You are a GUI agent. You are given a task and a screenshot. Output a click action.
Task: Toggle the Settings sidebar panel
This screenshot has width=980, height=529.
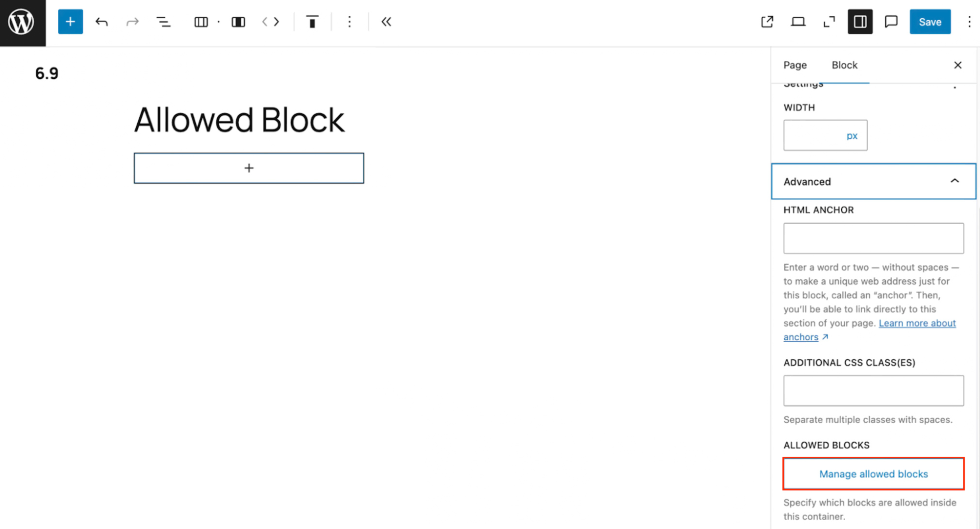(x=860, y=21)
